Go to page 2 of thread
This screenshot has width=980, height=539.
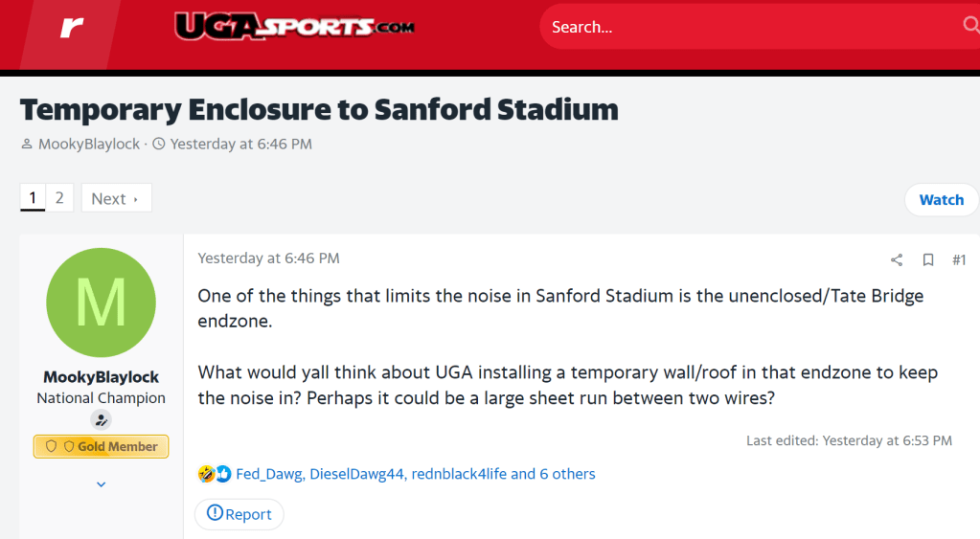pyautogui.click(x=59, y=198)
